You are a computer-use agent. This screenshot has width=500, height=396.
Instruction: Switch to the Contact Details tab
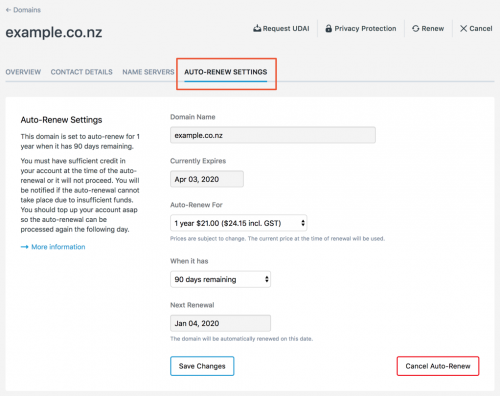(x=81, y=72)
